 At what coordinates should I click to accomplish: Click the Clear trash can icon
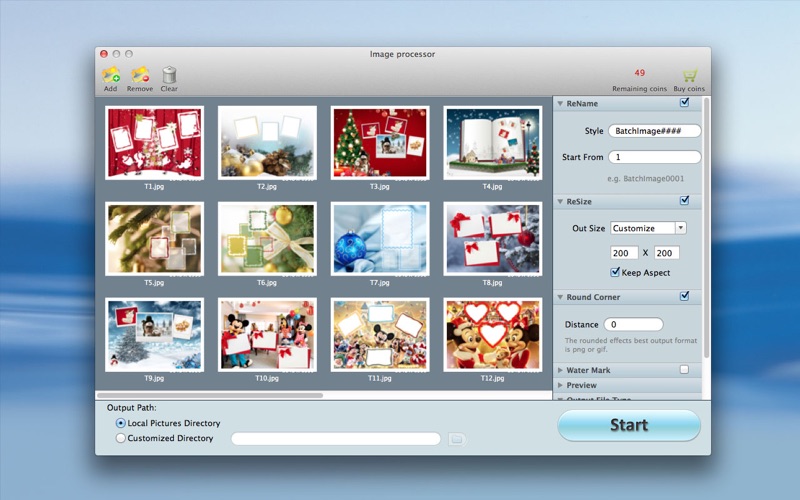coord(169,76)
